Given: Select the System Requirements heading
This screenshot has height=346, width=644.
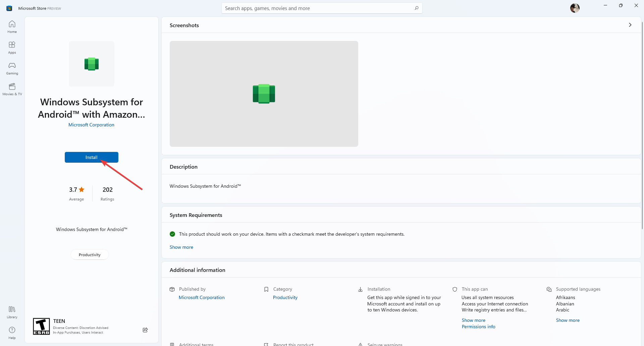Looking at the screenshot, I should coord(196,215).
